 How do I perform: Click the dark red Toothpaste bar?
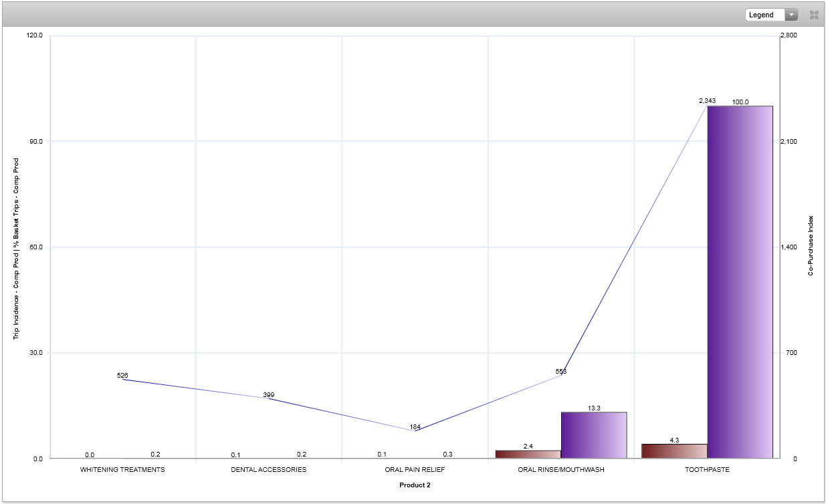674,451
